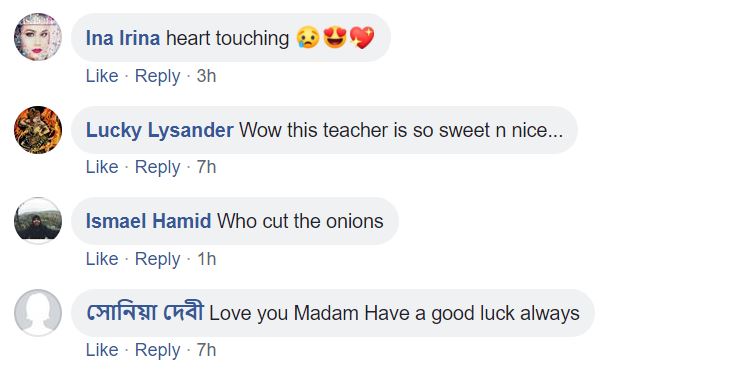Click the crying face emoji in comment
The width and height of the screenshot is (745, 369).
[307, 38]
